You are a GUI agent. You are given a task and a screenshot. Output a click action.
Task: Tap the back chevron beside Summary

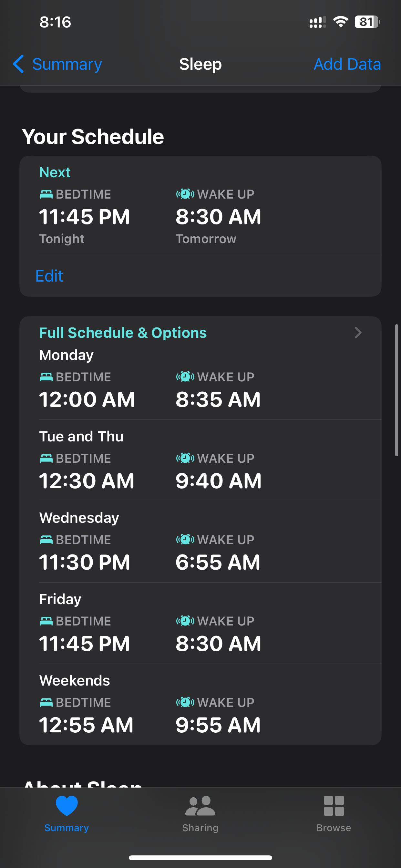(x=18, y=64)
